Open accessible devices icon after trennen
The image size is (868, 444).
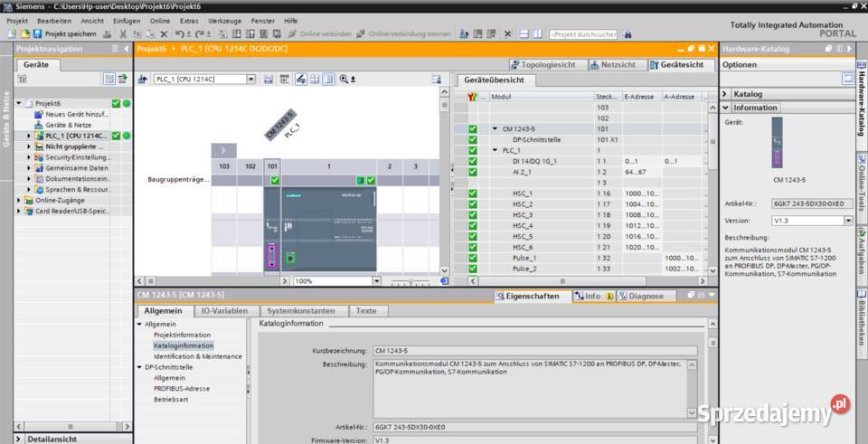pos(464,33)
